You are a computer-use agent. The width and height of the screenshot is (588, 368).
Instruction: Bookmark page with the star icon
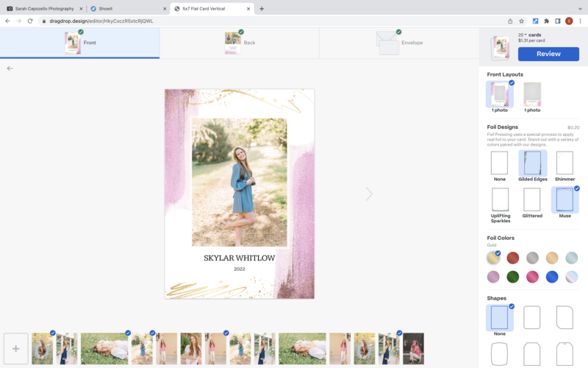pos(521,21)
